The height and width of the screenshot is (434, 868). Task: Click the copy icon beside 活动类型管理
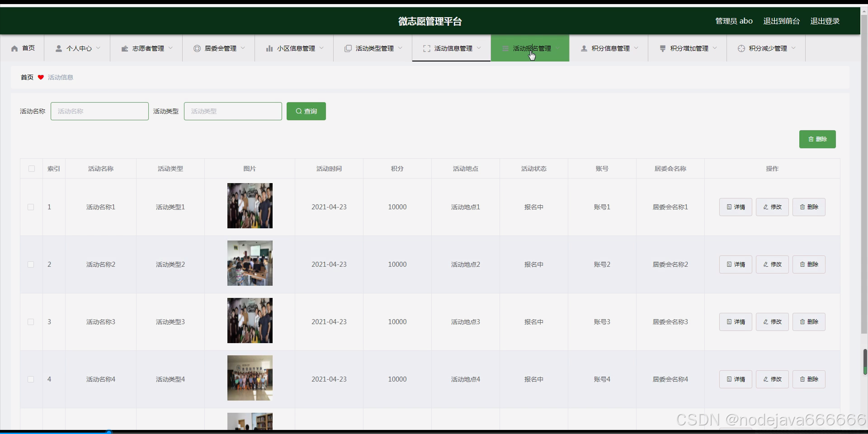pyautogui.click(x=348, y=48)
